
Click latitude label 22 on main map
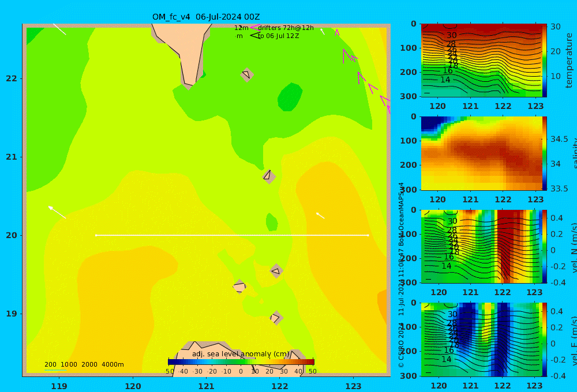tap(12, 78)
